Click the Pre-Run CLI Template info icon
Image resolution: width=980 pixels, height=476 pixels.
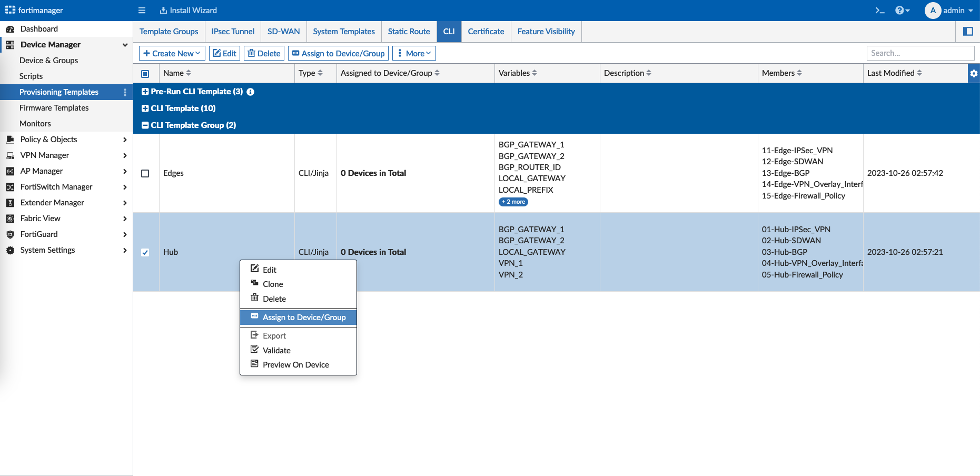click(x=251, y=92)
